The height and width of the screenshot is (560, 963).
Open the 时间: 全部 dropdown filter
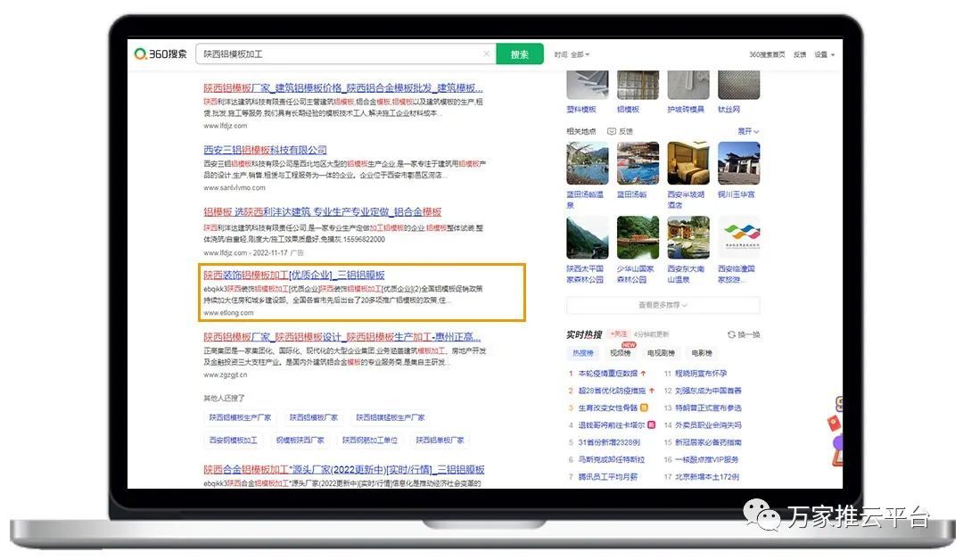coord(572,54)
